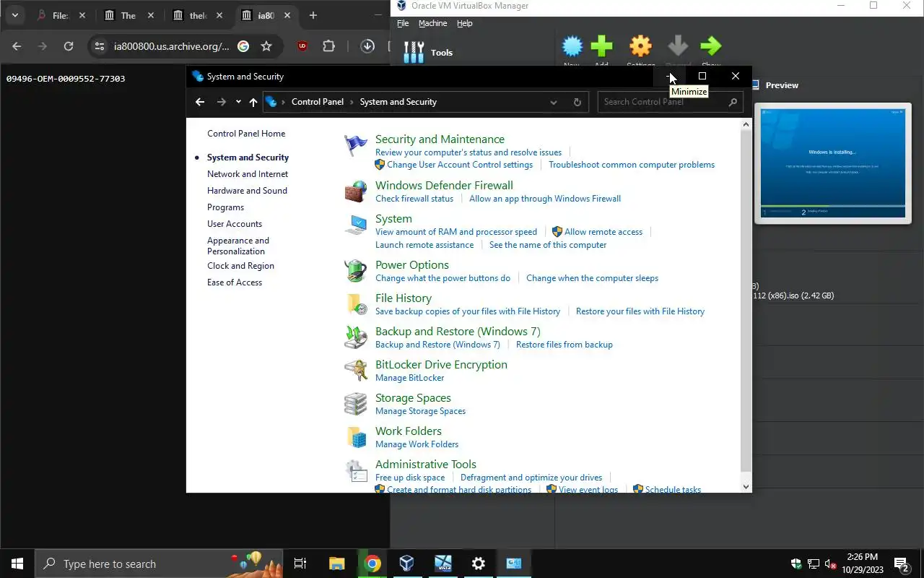
Task: Open Settings gear on the taskbar
Action: coord(478,564)
